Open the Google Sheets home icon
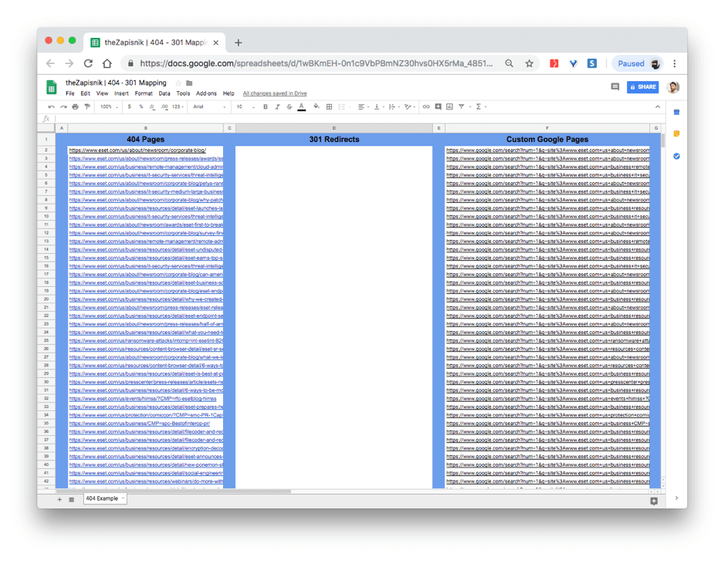Image resolution: width=728 pixels, height=567 pixels. pos(52,86)
